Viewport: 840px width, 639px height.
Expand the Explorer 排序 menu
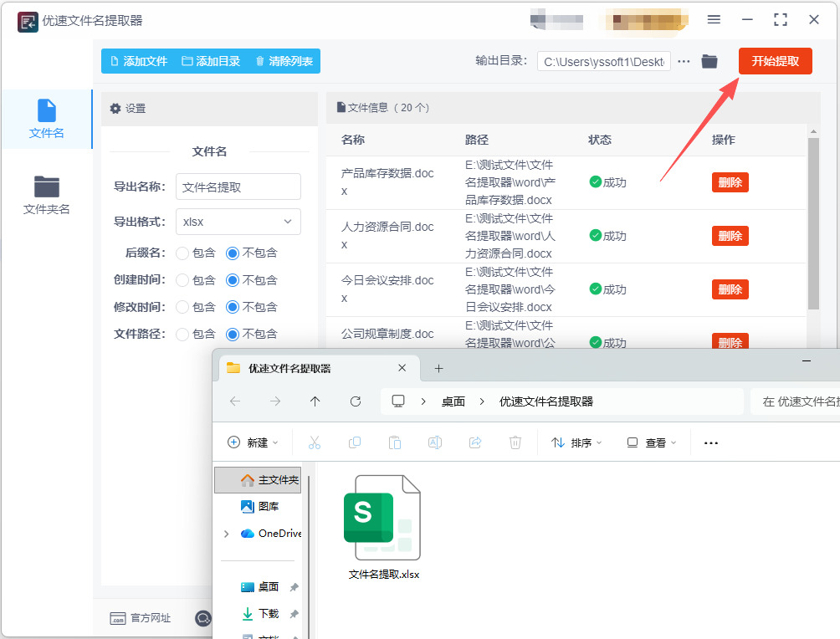(576, 443)
